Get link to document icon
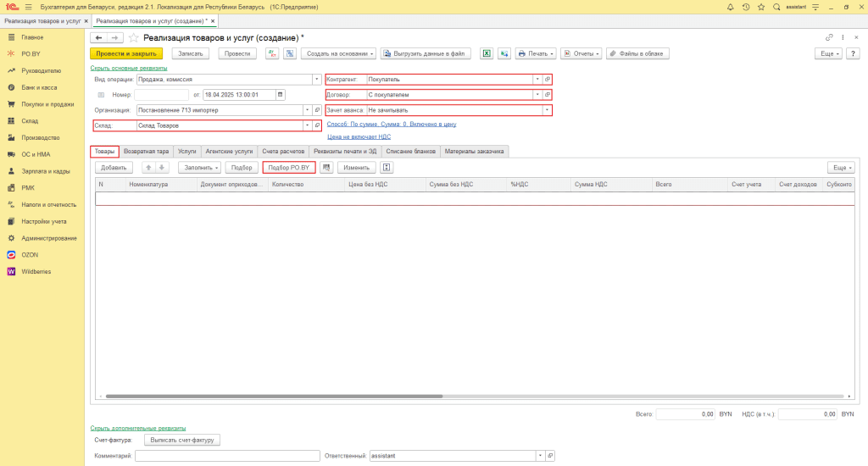This screenshot has height=466, width=868. [829, 37]
